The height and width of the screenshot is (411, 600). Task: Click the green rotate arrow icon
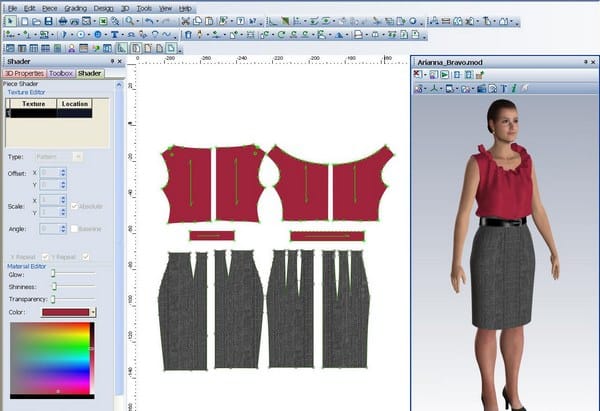click(x=282, y=35)
